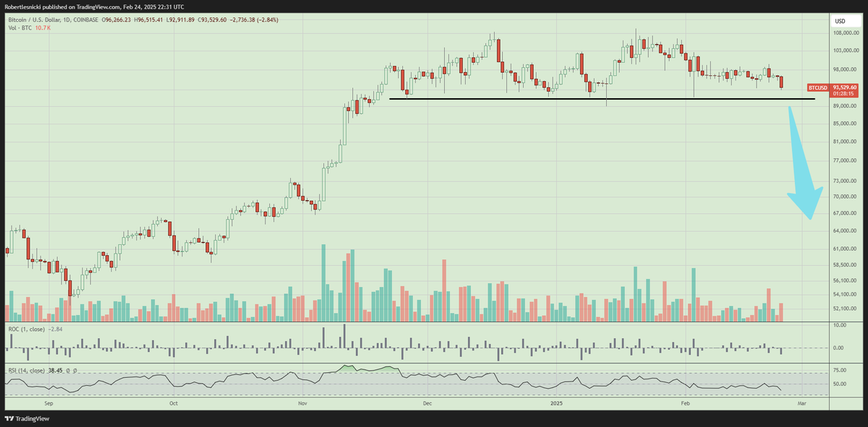Click the ROC pane 0.00 scale value
868x427 pixels.
coord(839,348)
